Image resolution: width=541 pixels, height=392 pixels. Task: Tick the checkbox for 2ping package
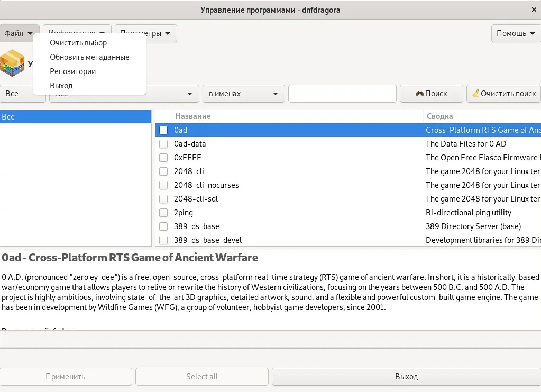(163, 213)
